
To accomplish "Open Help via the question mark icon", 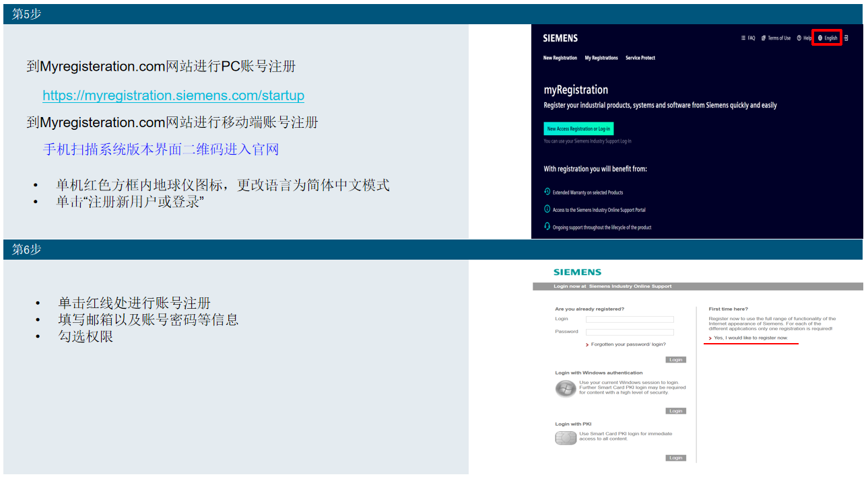I will 799,38.
